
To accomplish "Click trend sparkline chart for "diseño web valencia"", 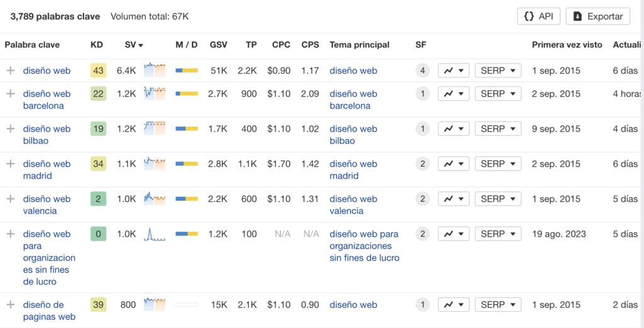I will pos(154,198).
